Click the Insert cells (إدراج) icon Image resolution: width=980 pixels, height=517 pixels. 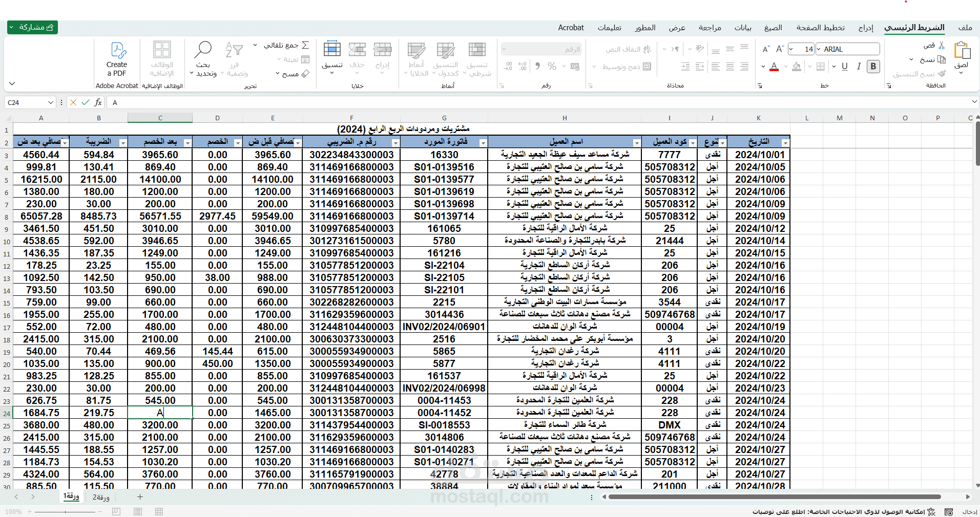click(383, 50)
